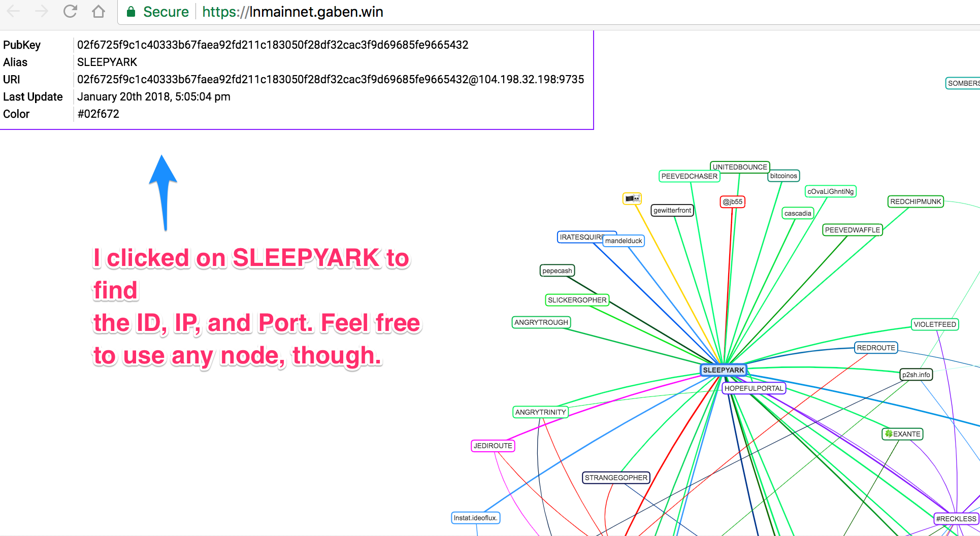Pick the PEEVEDCHASER node
The width and height of the screenshot is (980, 536).
pos(690,176)
